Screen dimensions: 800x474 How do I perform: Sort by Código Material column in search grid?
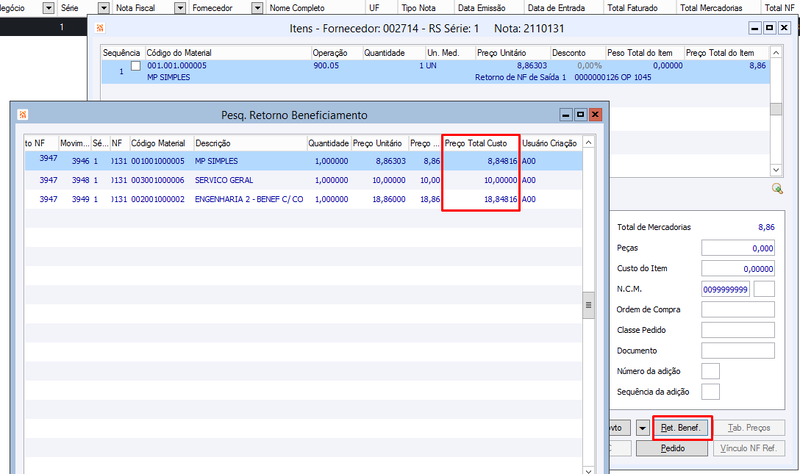(161, 143)
